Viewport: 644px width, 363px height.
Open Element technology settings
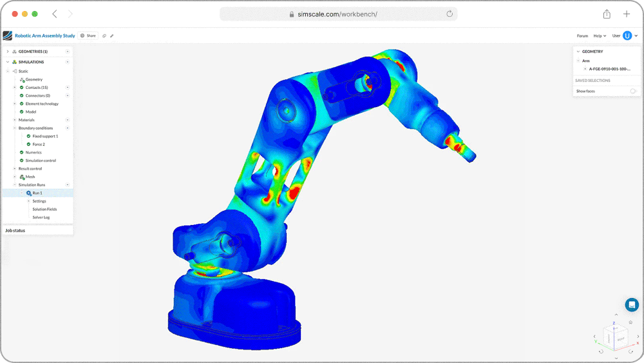click(x=42, y=104)
